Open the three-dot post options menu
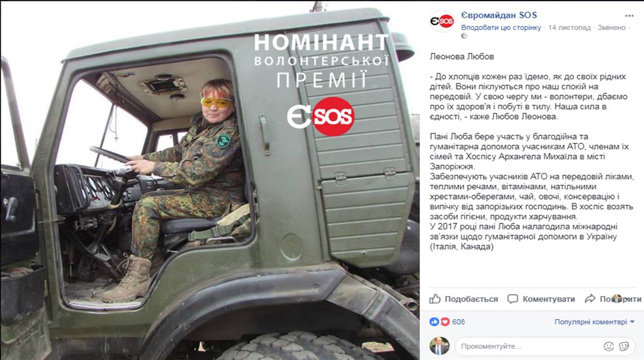Viewport: 644px width, 360px height. point(628,16)
